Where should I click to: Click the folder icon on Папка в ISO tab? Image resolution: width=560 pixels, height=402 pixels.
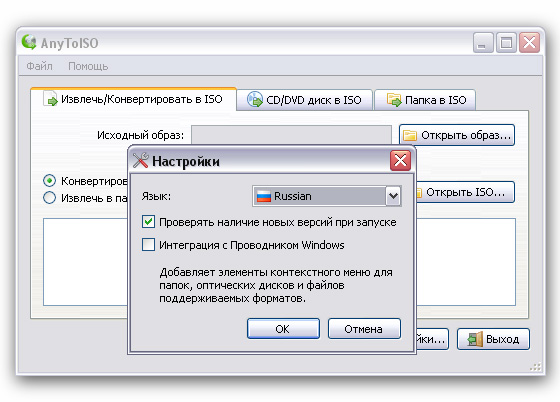[394, 100]
